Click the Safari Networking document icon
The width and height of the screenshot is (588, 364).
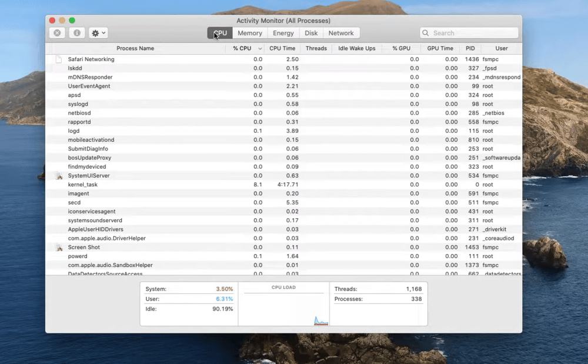(58, 59)
